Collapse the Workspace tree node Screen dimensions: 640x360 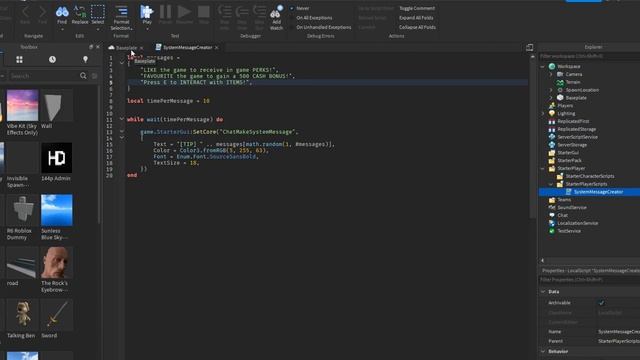543,66
